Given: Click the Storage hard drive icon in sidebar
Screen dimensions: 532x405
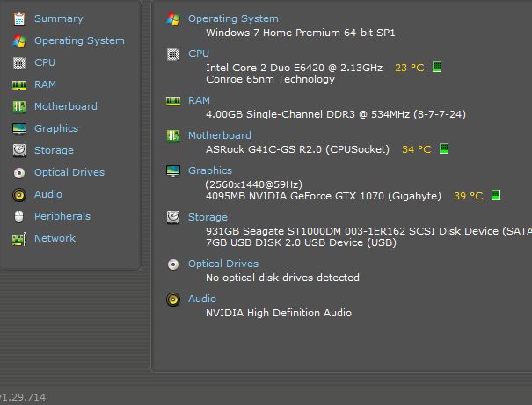Looking at the screenshot, I should click(19, 150).
